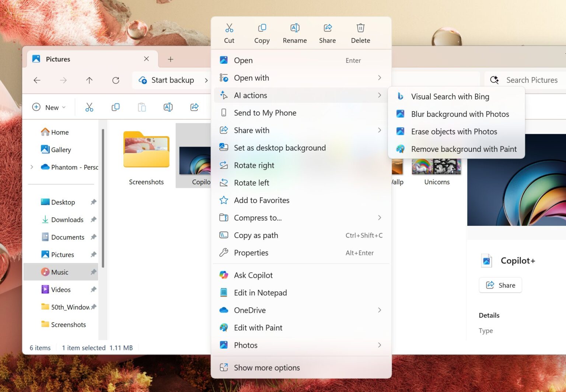Open a new tab with plus button
The width and height of the screenshot is (566, 392).
point(171,59)
